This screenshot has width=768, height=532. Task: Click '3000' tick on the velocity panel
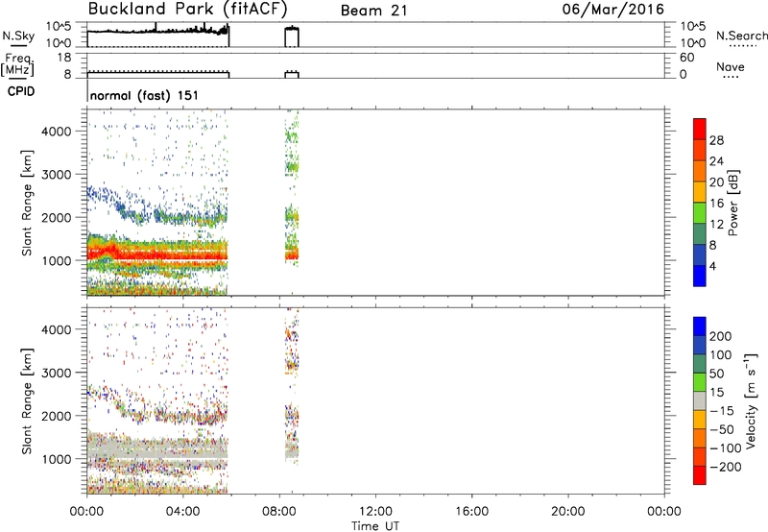(x=57, y=373)
